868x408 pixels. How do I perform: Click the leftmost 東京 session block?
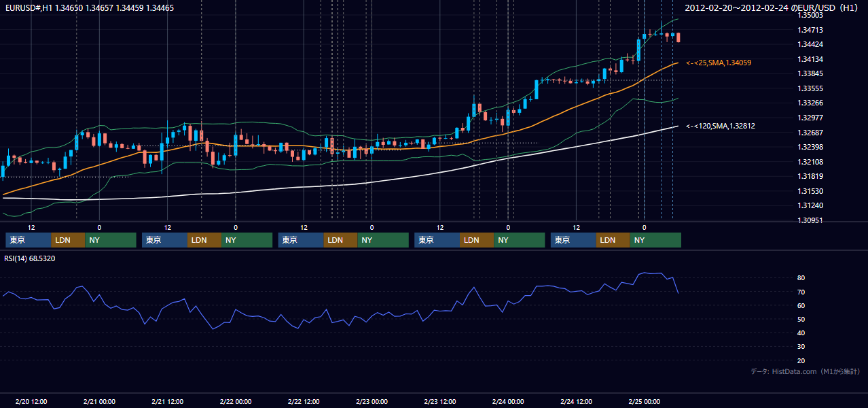[28, 240]
